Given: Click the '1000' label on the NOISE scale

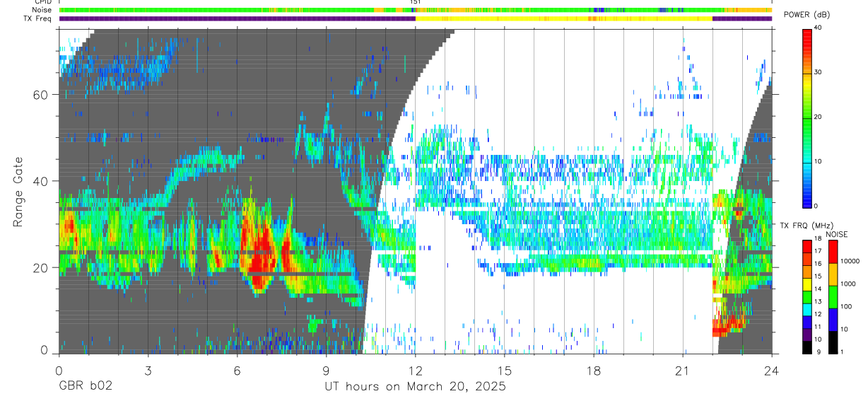Looking at the screenshot, I should (848, 284).
